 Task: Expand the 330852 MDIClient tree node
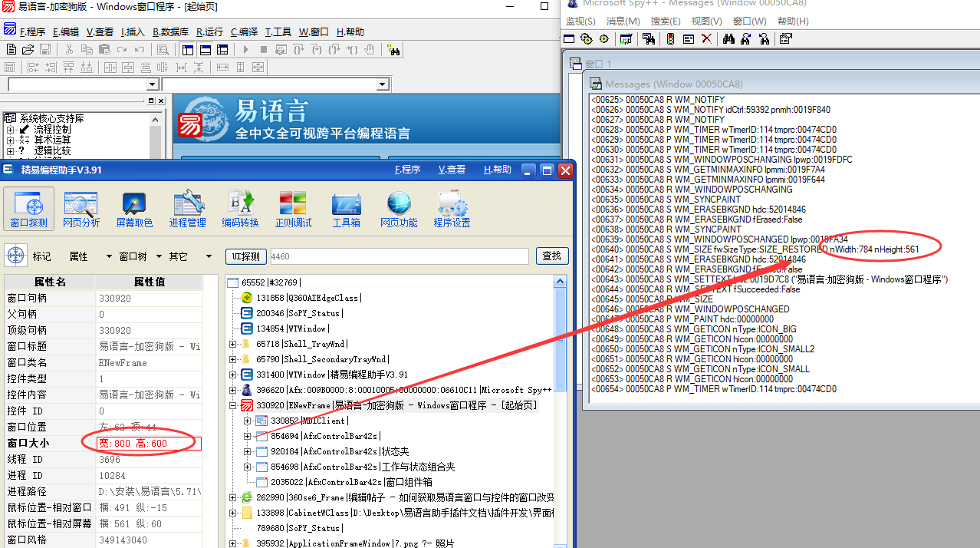(x=247, y=421)
